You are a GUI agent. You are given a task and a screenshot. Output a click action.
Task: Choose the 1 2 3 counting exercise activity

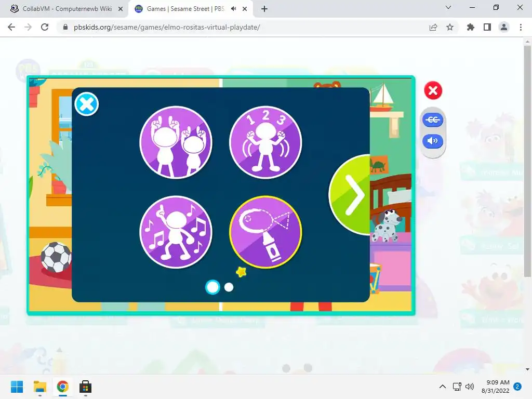click(x=265, y=142)
